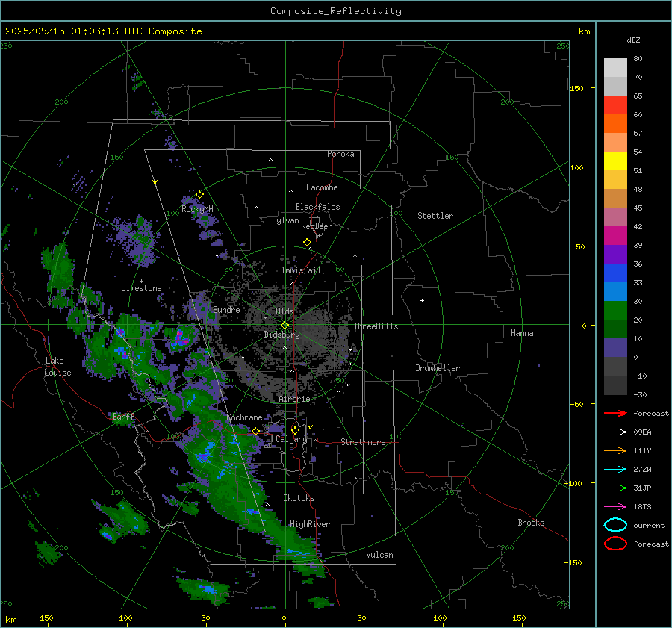The image size is (672, 628).
Task: Select the pink 42 dBZ color swatch
Action: point(615,217)
